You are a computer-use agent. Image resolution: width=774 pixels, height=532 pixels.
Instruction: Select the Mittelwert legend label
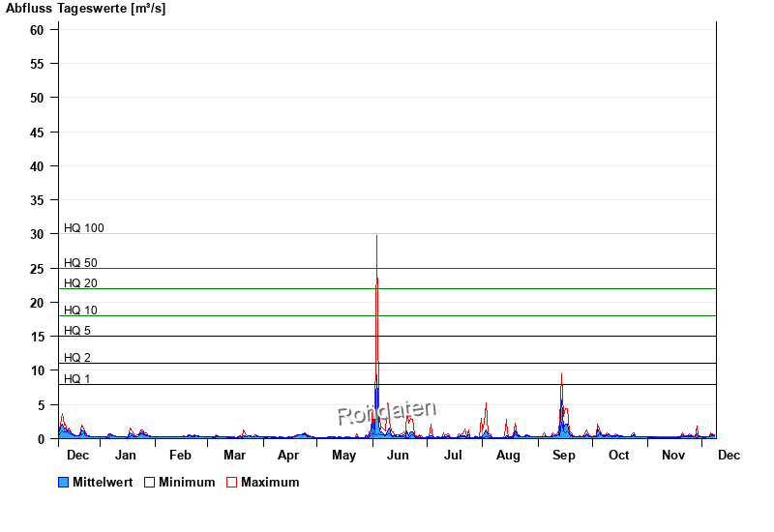point(103,482)
